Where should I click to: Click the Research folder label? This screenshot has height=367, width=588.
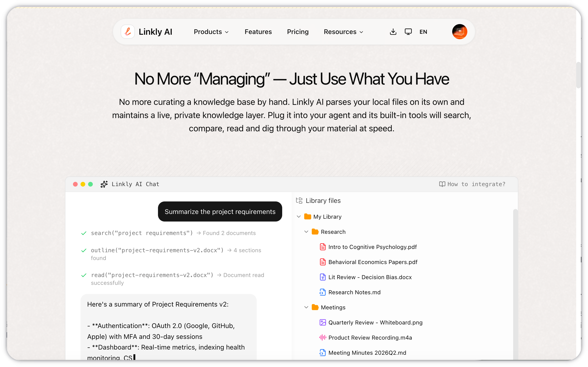(333, 232)
